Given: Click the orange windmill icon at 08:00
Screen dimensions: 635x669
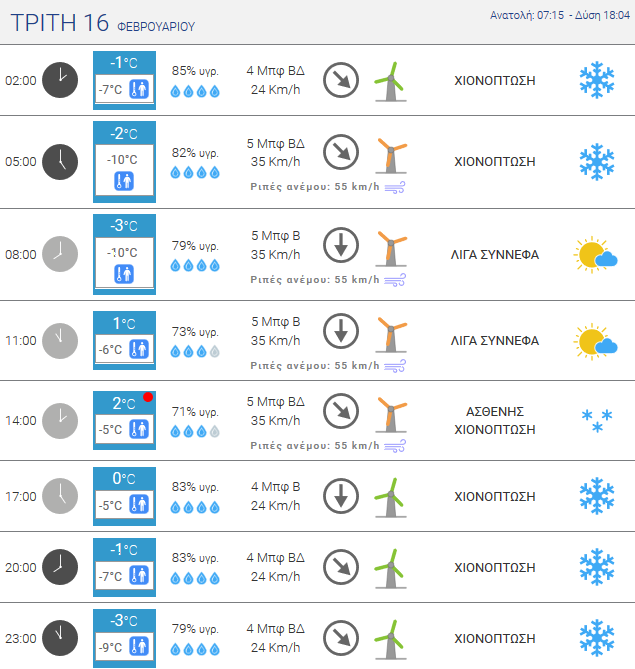Looking at the screenshot, I should (x=390, y=247).
